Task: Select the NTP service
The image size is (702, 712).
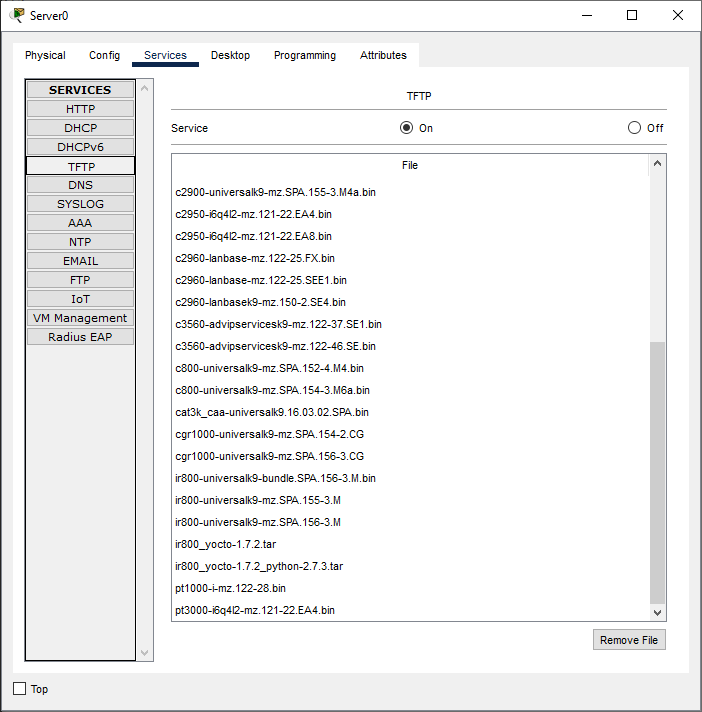Action: click(x=80, y=242)
